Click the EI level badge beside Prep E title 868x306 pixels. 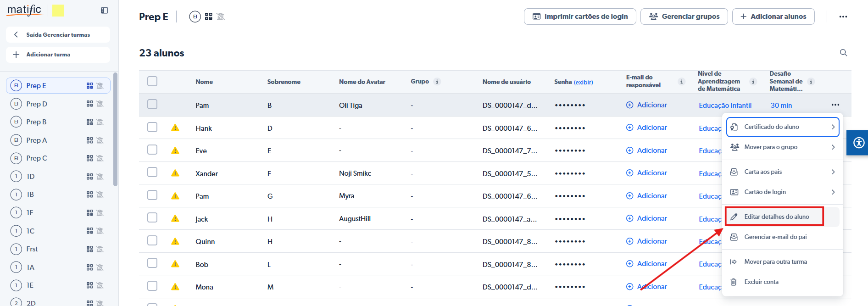tap(195, 17)
